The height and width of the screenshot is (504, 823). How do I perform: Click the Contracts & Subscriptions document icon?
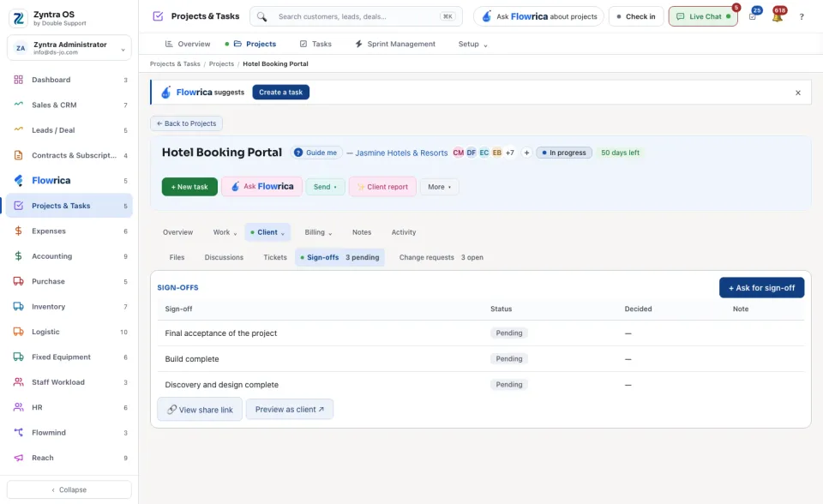tap(18, 155)
